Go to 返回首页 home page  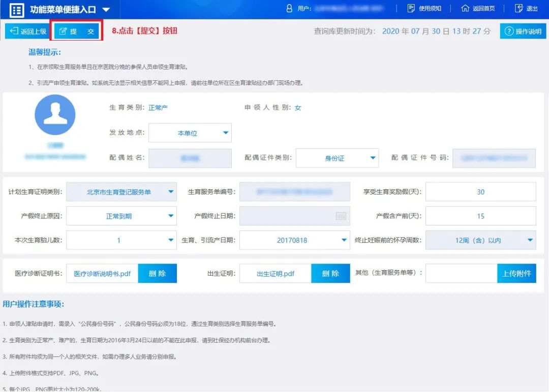pos(477,9)
